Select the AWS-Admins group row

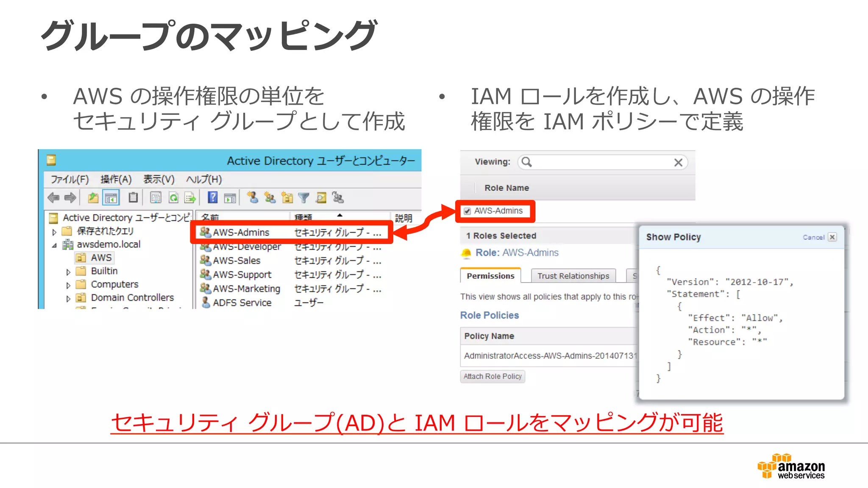[x=291, y=232]
